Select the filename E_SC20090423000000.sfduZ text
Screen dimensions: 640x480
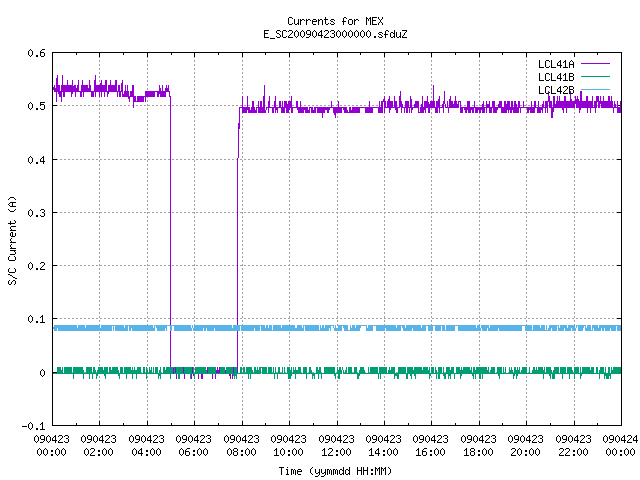pos(335,34)
